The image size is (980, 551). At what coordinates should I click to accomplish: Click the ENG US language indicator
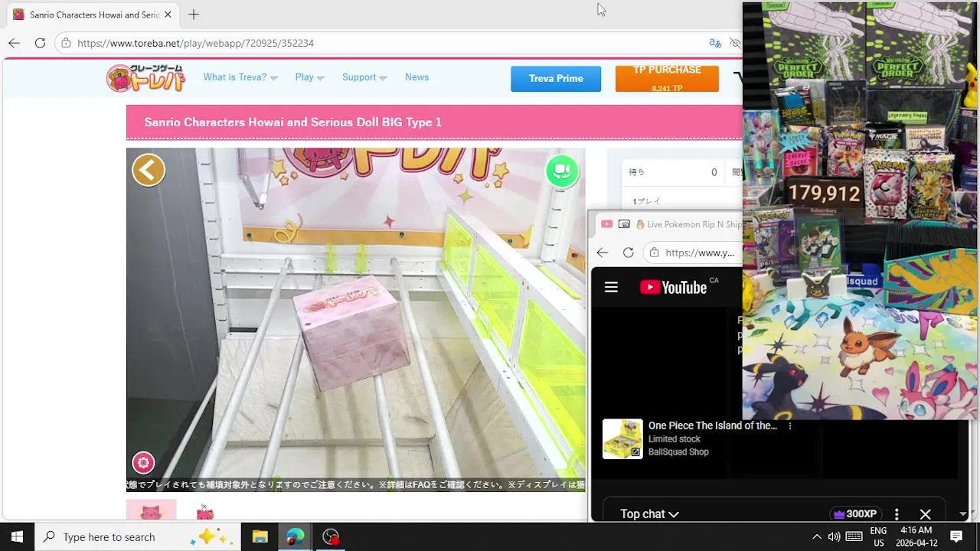pos(878,536)
